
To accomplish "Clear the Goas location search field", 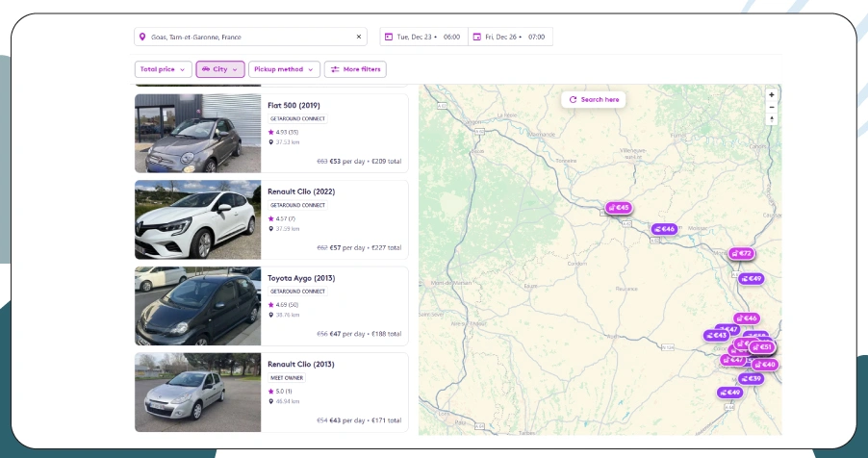I will pos(359,37).
